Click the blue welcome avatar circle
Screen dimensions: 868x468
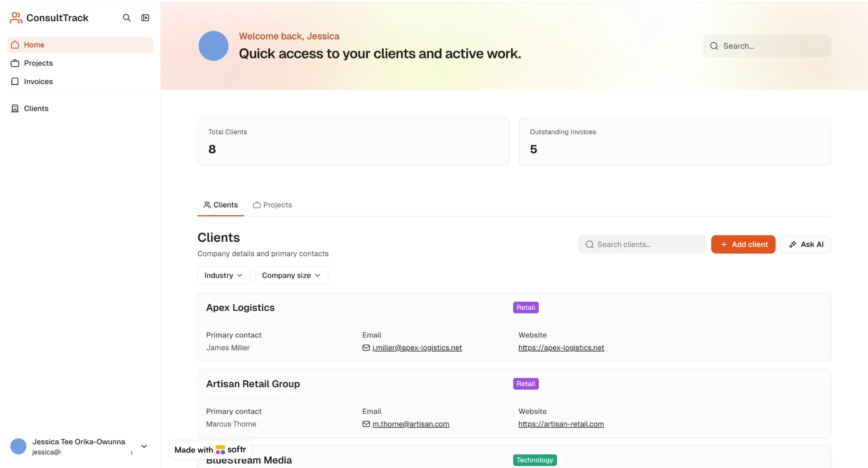coord(214,46)
